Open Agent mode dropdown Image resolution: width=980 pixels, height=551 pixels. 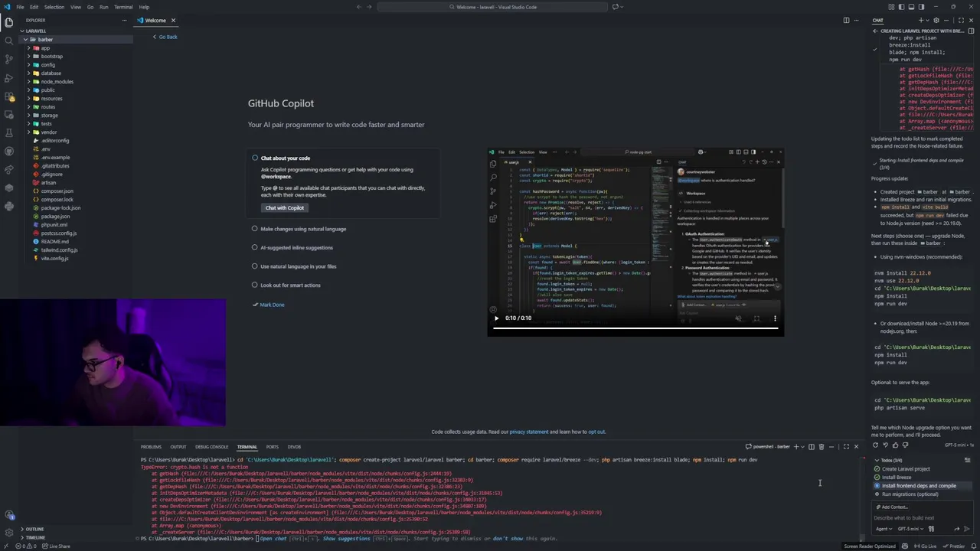[x=883, y=529]
